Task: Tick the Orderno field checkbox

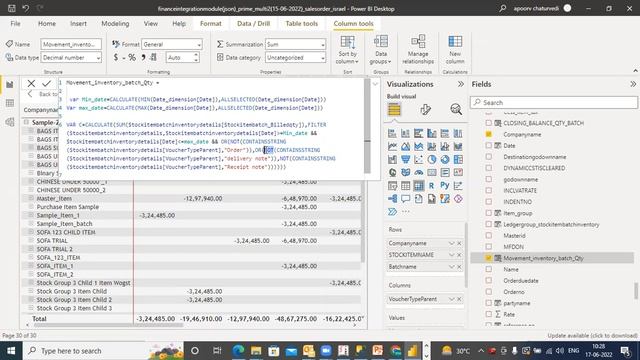Action: [489, 292]
